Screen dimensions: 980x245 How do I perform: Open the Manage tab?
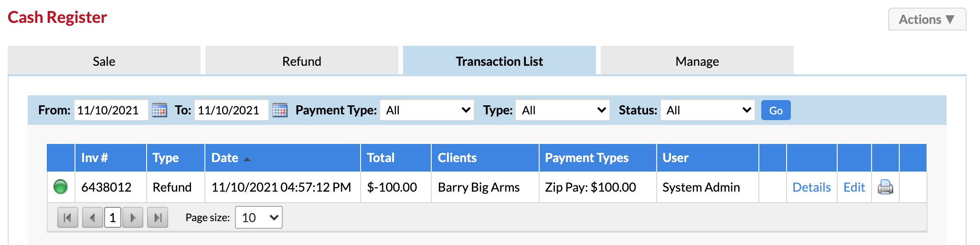(697, 61)
